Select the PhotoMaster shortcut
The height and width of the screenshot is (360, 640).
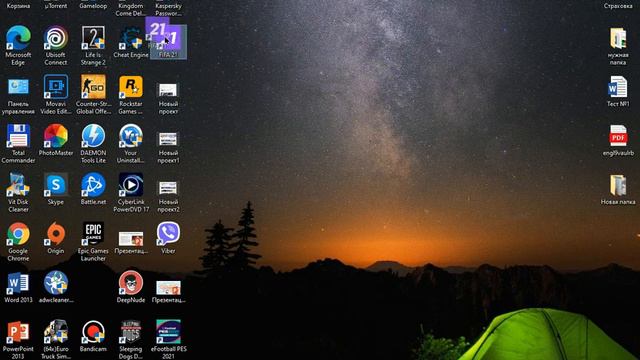point(56,140)
